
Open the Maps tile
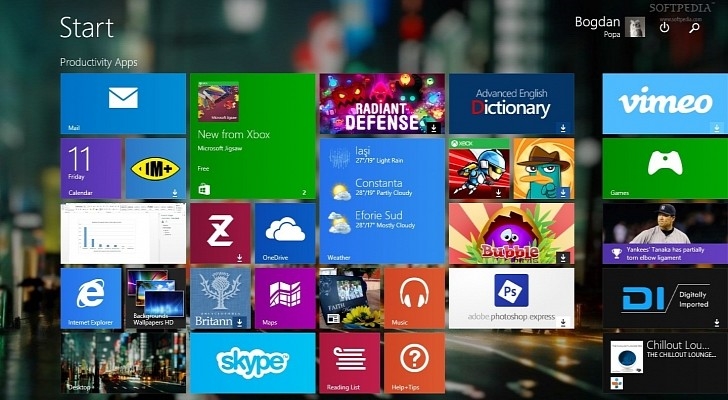[x=285, y=298]
